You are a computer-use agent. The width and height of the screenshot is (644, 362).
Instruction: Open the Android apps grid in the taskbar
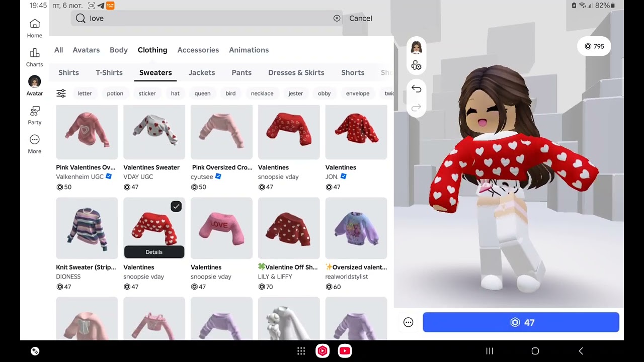tap(301, 351)
